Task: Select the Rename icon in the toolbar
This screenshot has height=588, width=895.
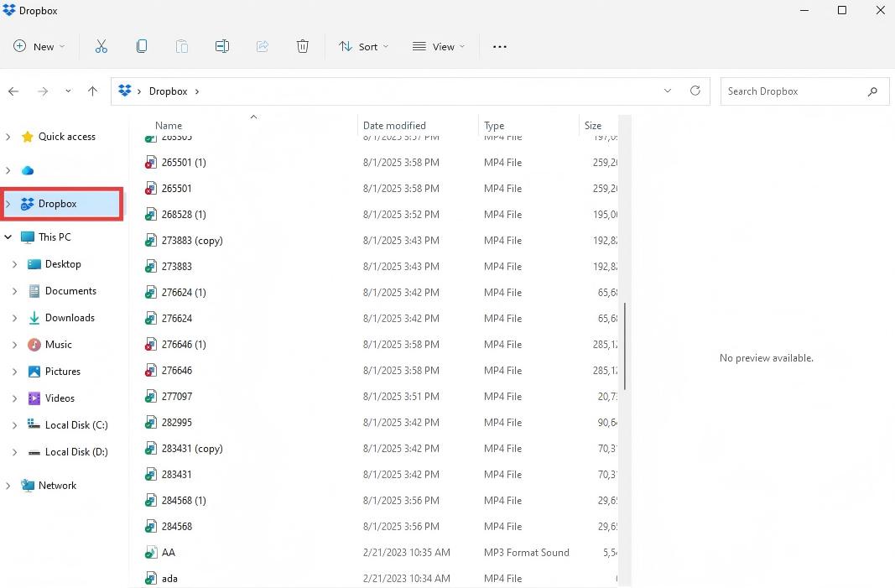Action: [x=222, y=46]
